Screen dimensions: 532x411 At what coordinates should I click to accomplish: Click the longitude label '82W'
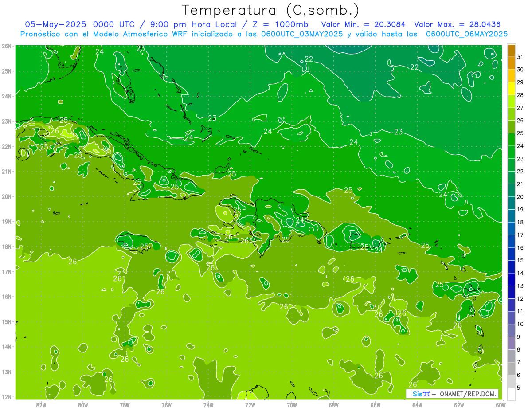click(41, 405)
